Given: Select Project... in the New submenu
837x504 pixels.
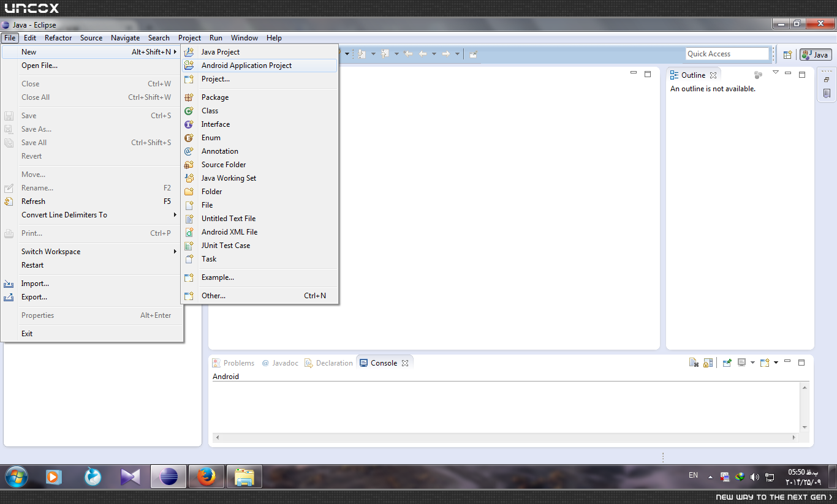Looking at the screenshot, I should pyautogui.click(x=259, y=79).
